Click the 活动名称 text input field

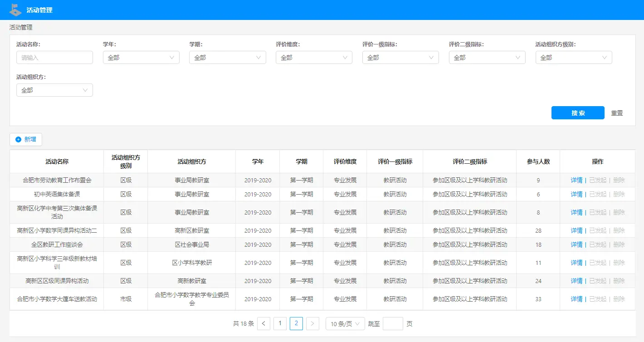pyautogui.click(x=54, y=58)
